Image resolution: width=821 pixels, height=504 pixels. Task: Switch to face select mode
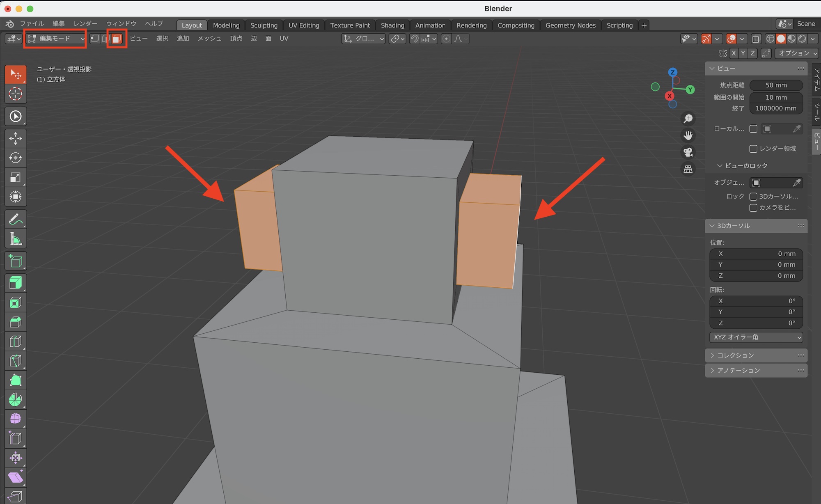(x=117, y=39)
